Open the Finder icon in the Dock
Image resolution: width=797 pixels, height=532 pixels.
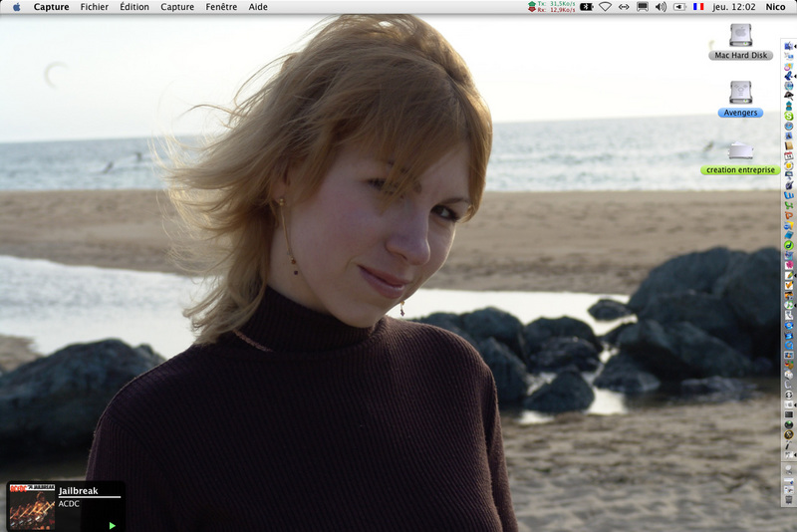tap(789, 46)
